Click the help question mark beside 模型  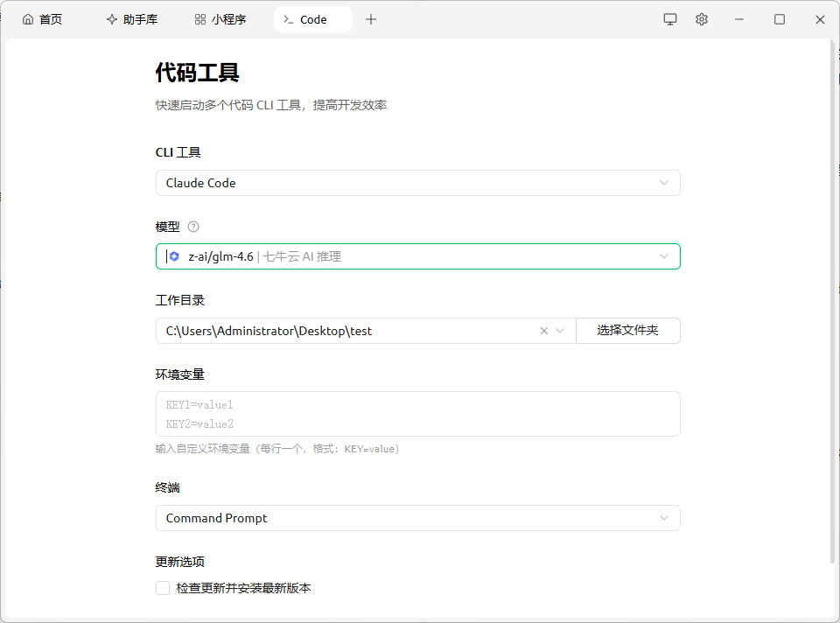click(x=193, y=227)
